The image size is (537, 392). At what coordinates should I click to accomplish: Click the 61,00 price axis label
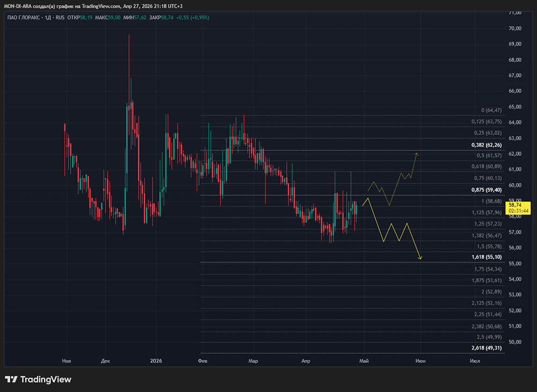[x=515, y=170]
